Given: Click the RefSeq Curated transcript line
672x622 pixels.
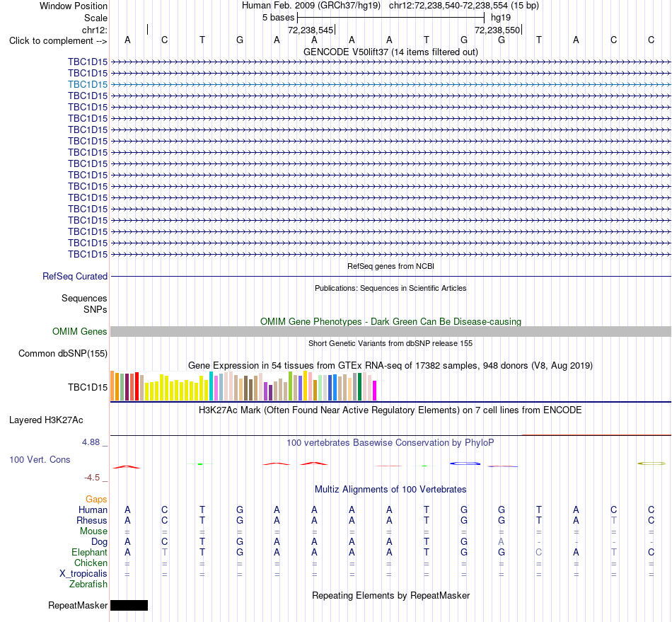Looking at the screenshot, I should point(390,277).
